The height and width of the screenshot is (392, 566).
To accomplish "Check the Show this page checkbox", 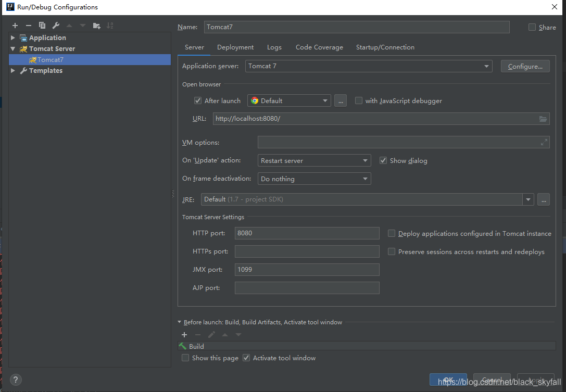I will pyautogui.click(x=185, y=358).
